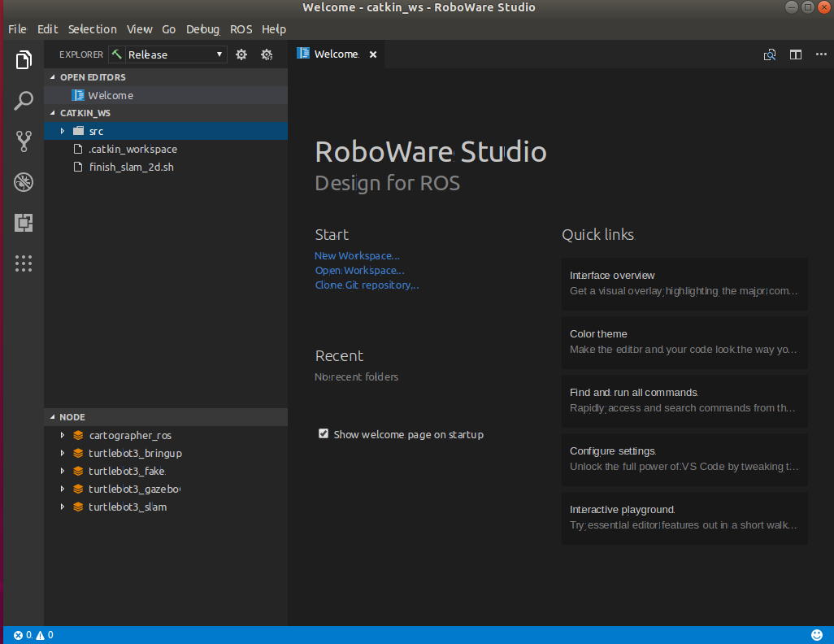
Task: Open the Source Control git view
Action: (x=24, y=141)
